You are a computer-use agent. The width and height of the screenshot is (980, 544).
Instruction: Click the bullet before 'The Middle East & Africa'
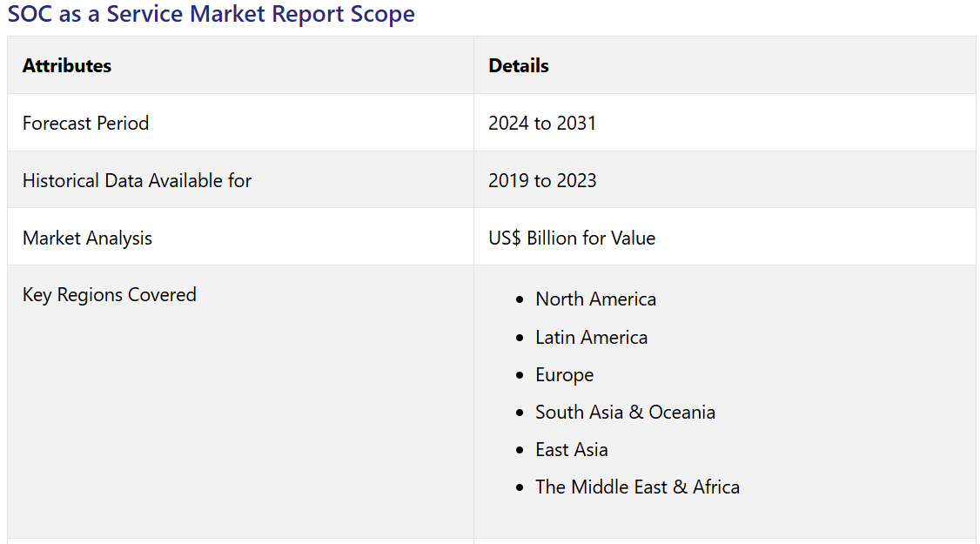coord(520,487)
